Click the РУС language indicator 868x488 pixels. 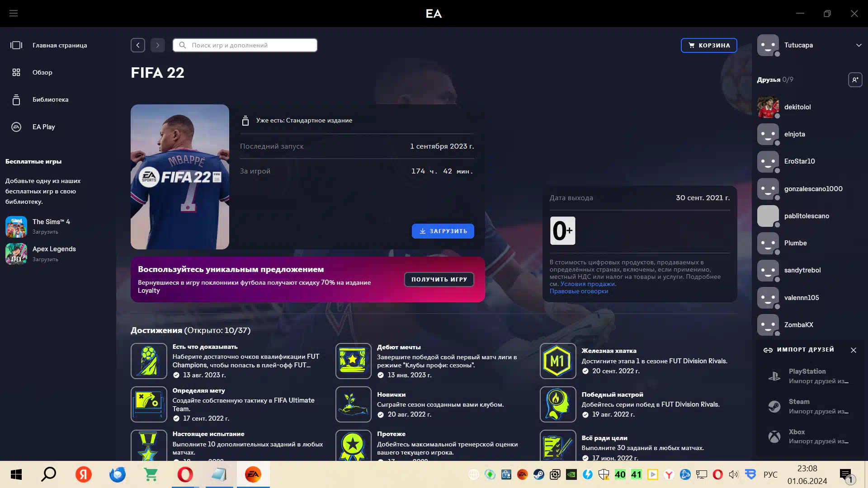(x=770, y=474)
